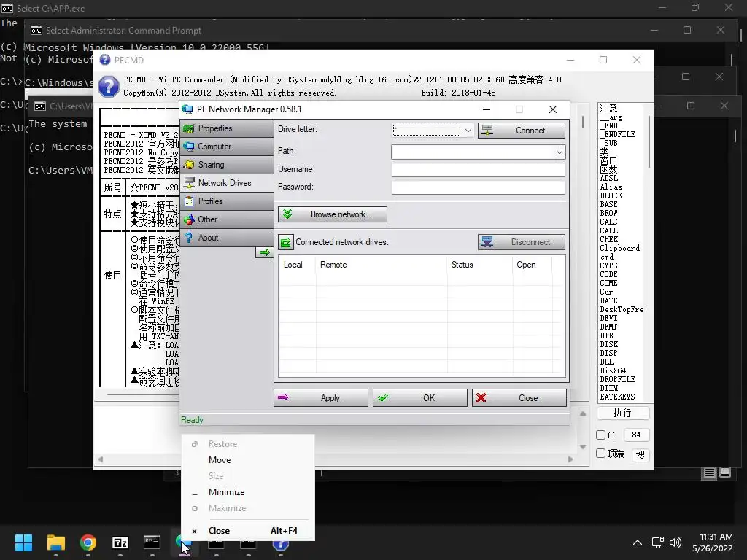Viewport: 747px width, 560px height.
Task: Open the Windows Start menu
Action: pyautogui.click(x=23, y=542)
